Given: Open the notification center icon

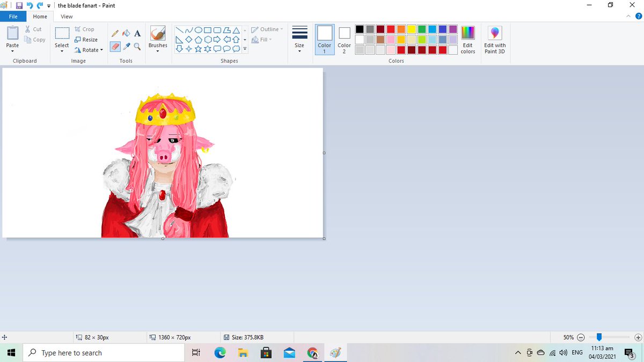Looking at the screenshot, I should pos(630,353).
